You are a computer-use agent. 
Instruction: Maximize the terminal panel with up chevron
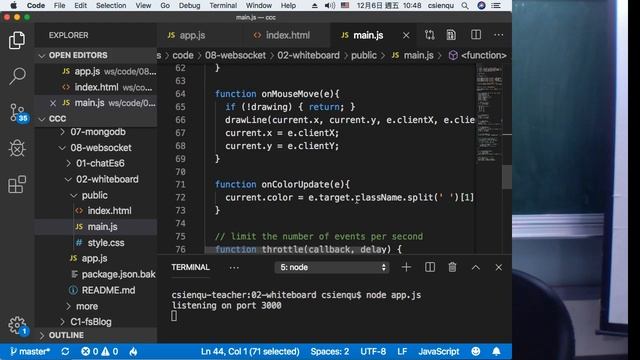[476, 268]
